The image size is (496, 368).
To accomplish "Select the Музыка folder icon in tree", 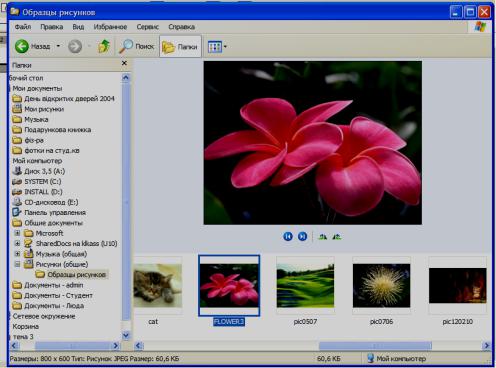I will (x=17, y=119).
